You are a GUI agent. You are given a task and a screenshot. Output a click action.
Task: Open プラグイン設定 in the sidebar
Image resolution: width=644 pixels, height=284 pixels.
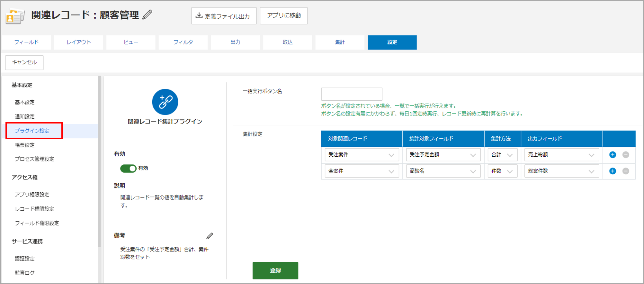(32, 131)
